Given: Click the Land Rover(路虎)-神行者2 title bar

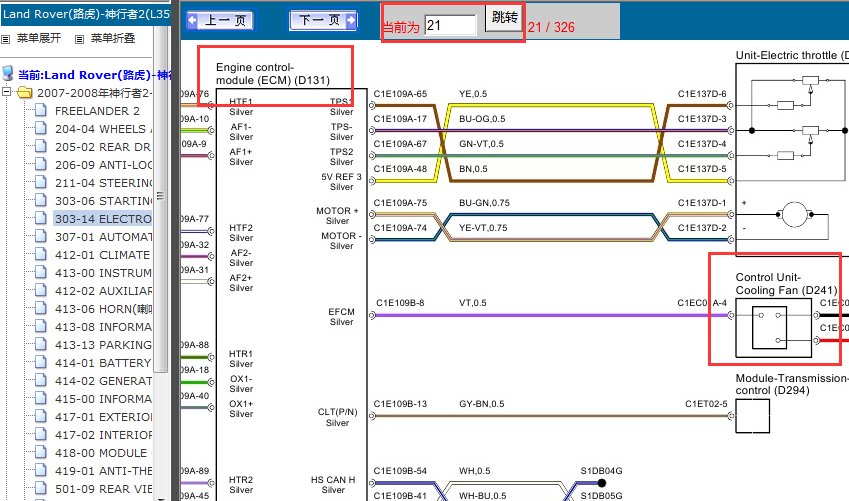Looking at the screenshot, I should [86, 14].
